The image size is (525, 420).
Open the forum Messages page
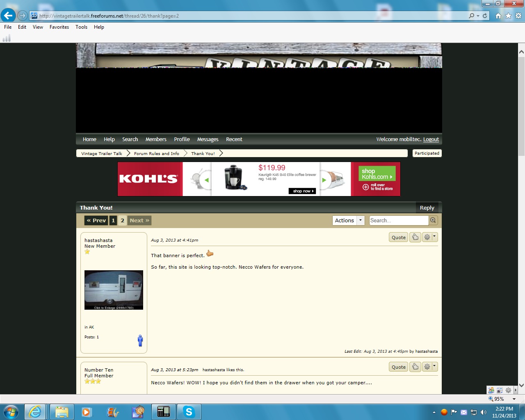coord(208,139)
